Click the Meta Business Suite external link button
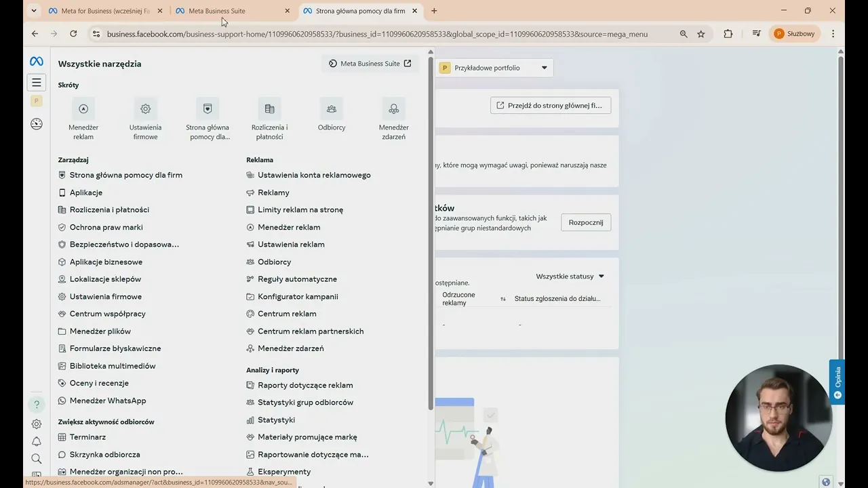The width and height of the screenshot is (868, 488). click(370, 64)
